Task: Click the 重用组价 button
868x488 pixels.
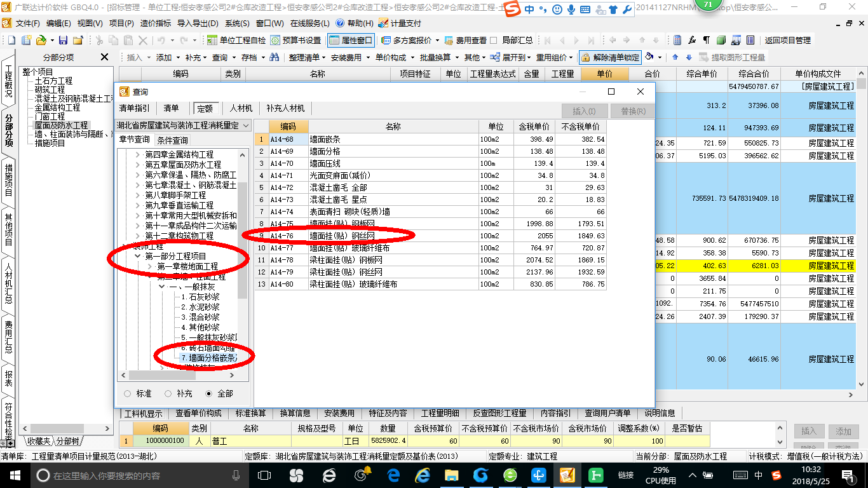Action: (554, 57)
